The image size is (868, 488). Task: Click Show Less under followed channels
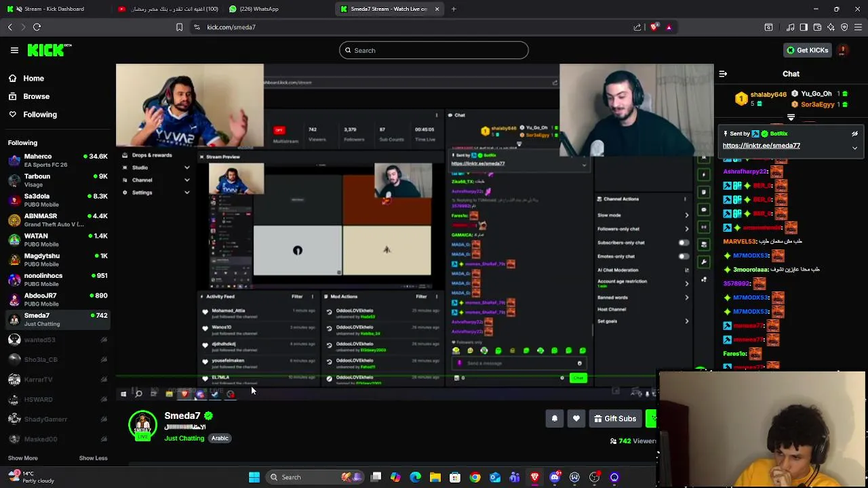click(93, 458)
